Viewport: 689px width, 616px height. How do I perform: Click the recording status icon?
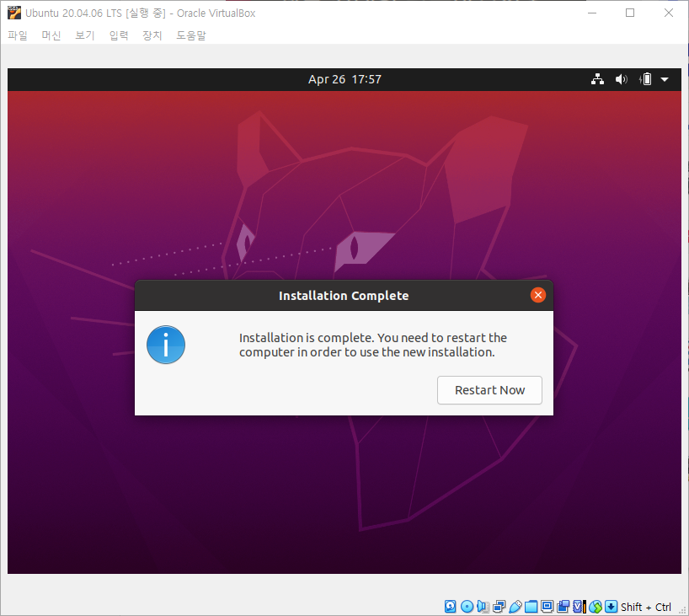pos(563,607)
